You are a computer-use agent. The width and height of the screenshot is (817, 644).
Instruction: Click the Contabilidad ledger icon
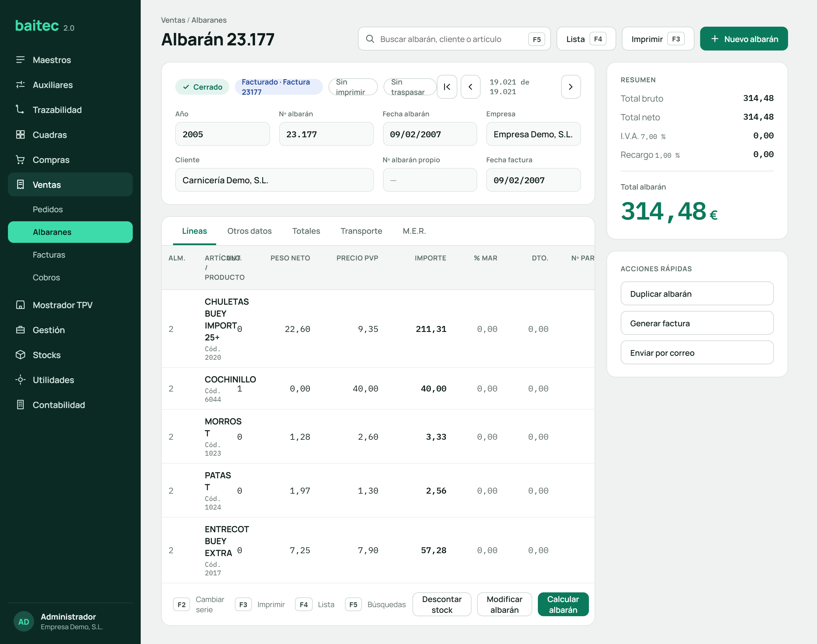(20, 405)
